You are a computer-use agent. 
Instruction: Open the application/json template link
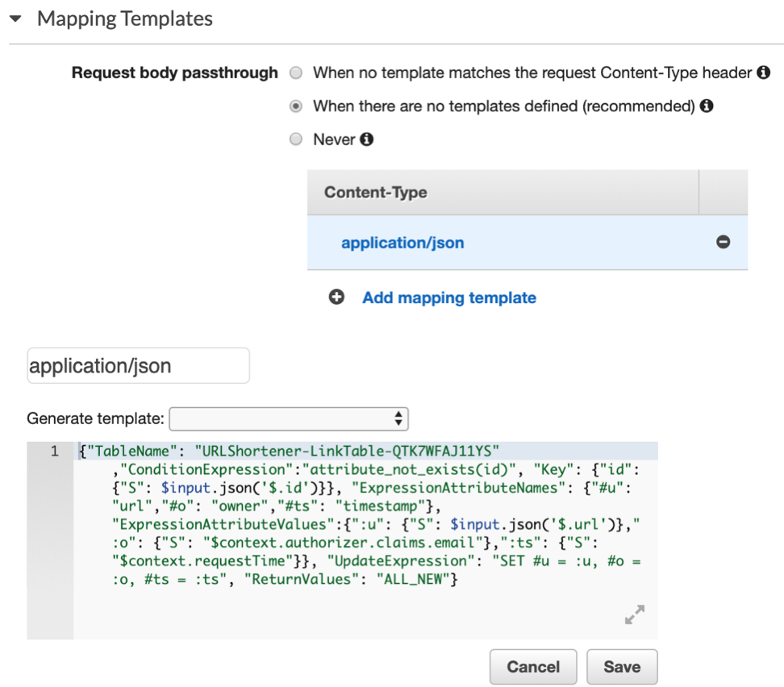[403, 242]
